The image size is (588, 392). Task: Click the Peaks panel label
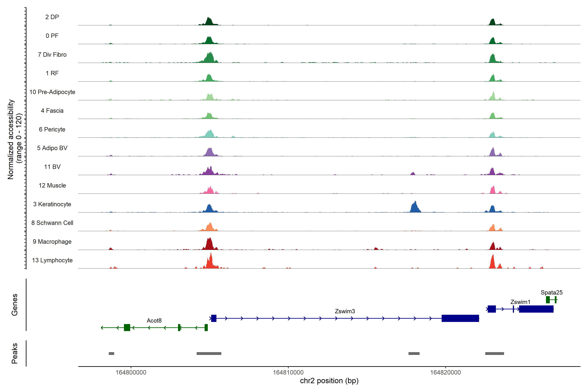point(15,353)
